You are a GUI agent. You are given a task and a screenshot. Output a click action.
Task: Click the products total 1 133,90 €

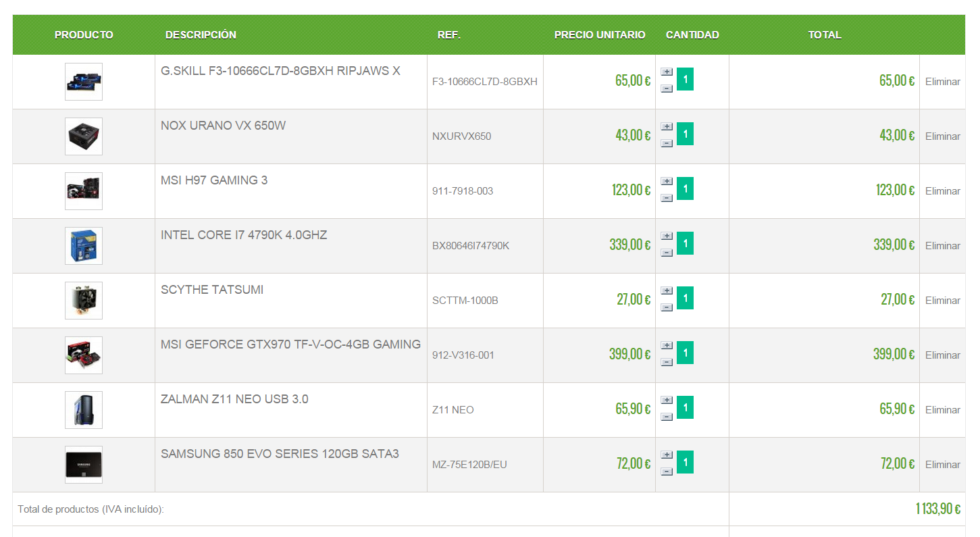(x=937, y=509)
